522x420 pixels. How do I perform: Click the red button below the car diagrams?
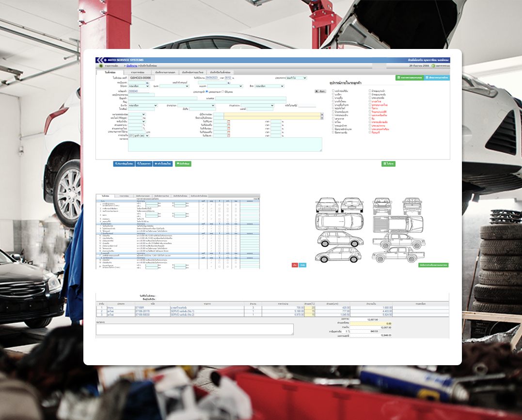295,265
